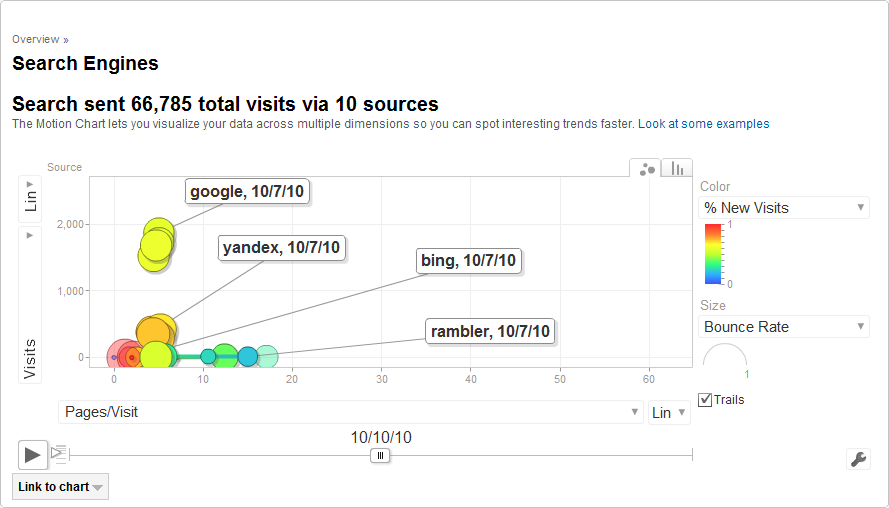Viewport: 889px width, 508px height.
Task: Open the Bounce Rate size dropdown
Action: pos(783,327)
